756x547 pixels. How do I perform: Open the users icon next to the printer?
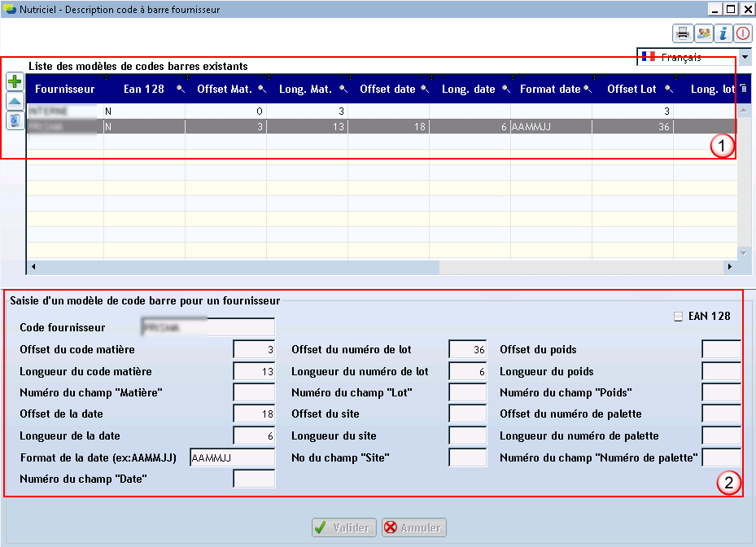click(703, 33)
